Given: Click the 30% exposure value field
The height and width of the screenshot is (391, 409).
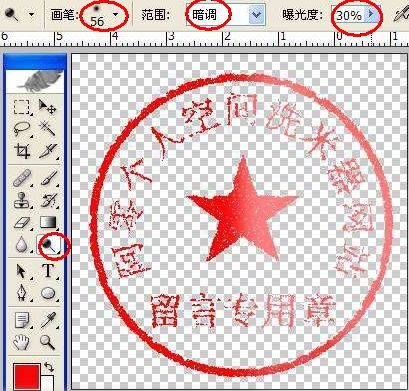Looking at the screenshot, I should click(349, 15).
